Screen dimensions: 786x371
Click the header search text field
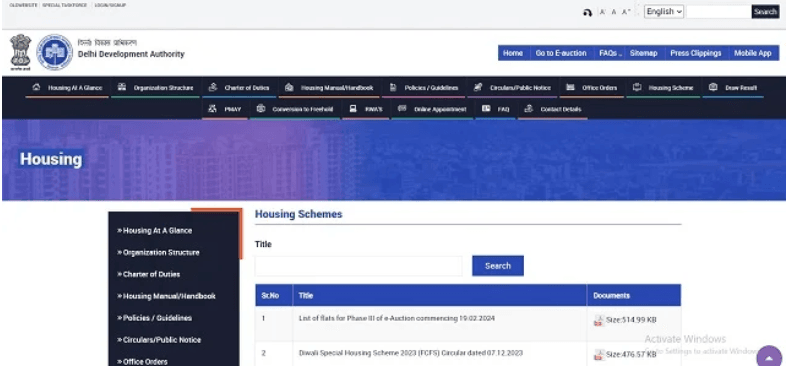pos(718,12)
